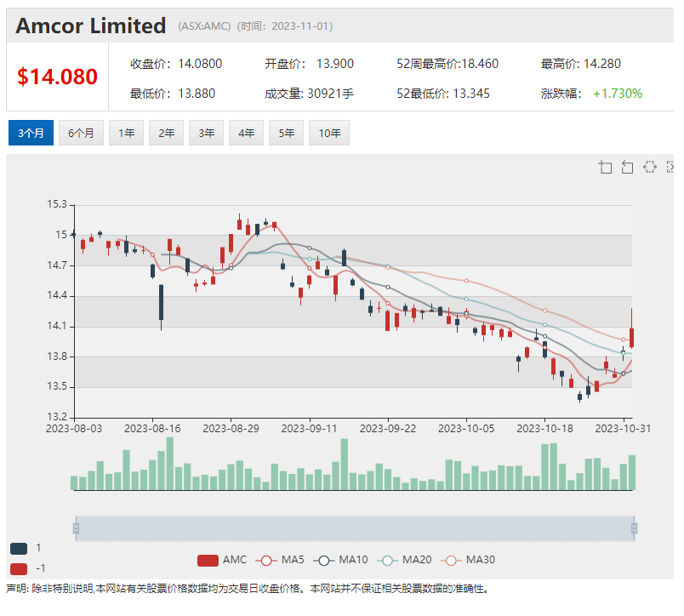Click the left handle of the range slider
The image size is (684, 616).
tap(76, 528)
